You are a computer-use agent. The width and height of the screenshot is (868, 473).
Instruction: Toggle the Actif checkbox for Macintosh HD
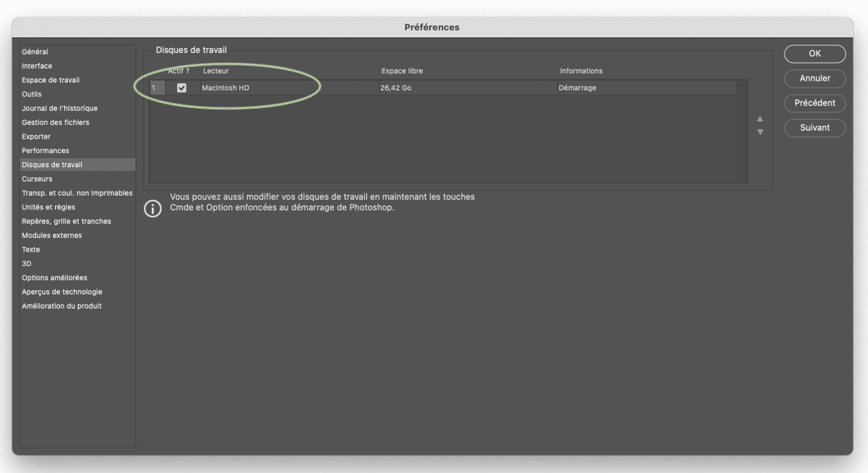click(x=181, y=88)
